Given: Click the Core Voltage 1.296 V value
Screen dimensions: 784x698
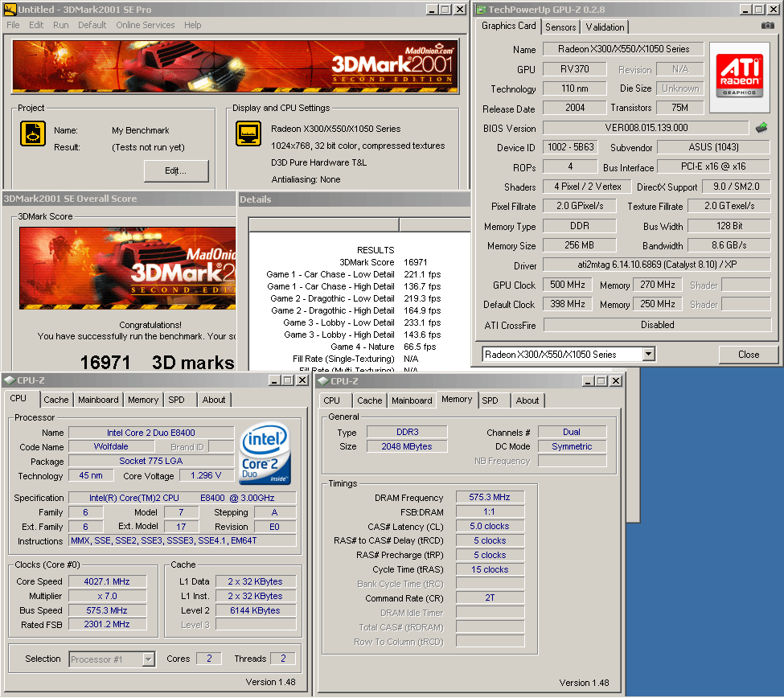Looking at the screenshot, I should (x=206, y=475).
